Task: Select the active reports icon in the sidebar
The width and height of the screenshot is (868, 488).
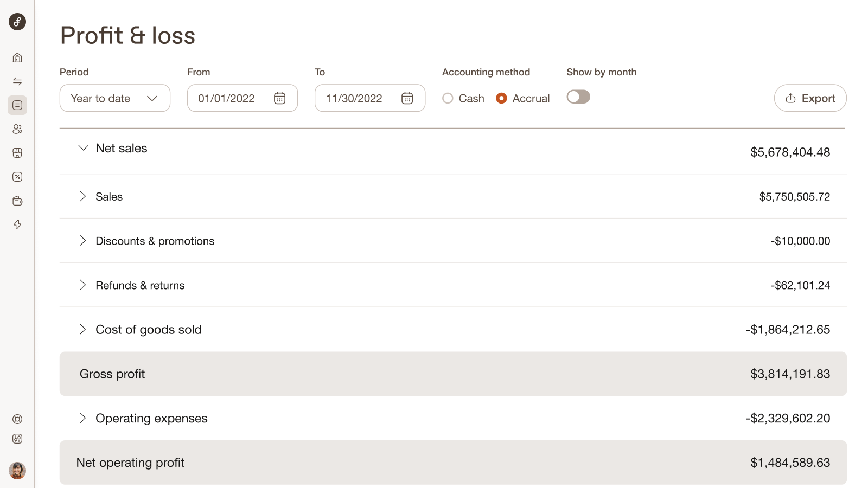Action: 17,105
